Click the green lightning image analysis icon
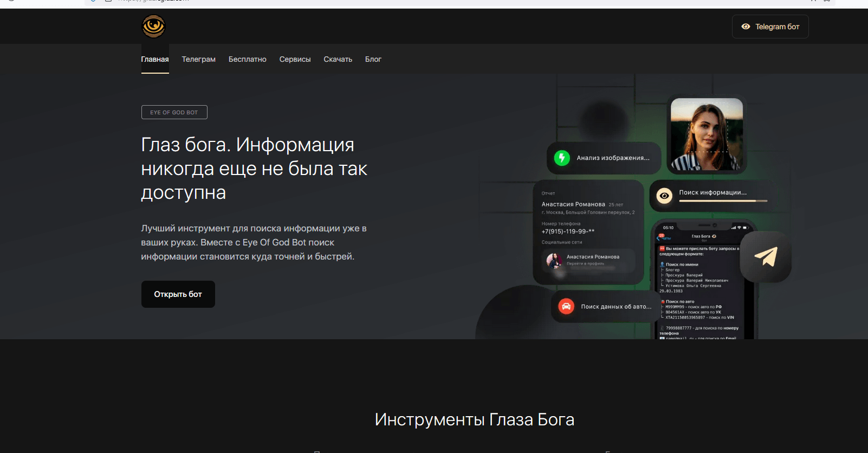 pos(562,158)
